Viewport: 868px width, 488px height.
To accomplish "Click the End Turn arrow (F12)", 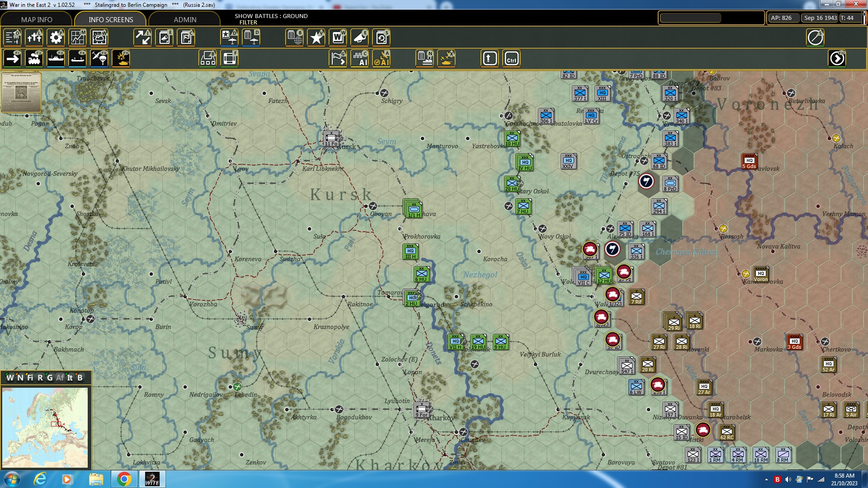I will click(x=837, y=59).
